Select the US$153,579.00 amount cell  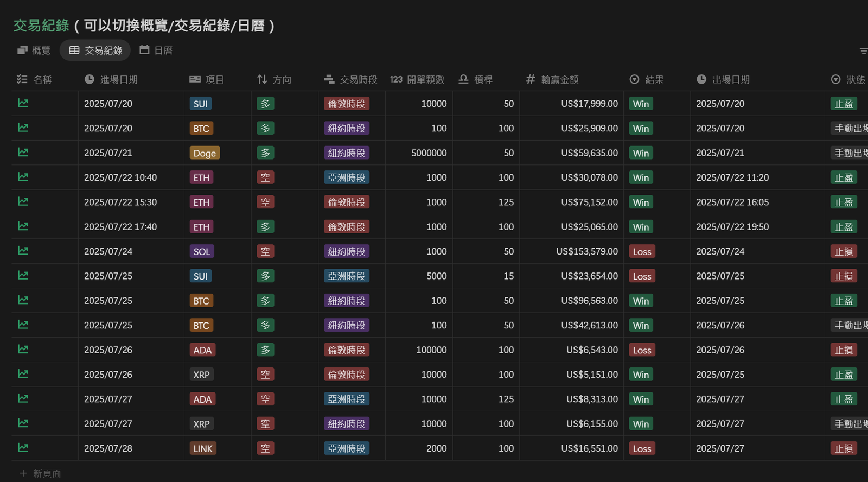pyautogui.click(x=586, y=251)
